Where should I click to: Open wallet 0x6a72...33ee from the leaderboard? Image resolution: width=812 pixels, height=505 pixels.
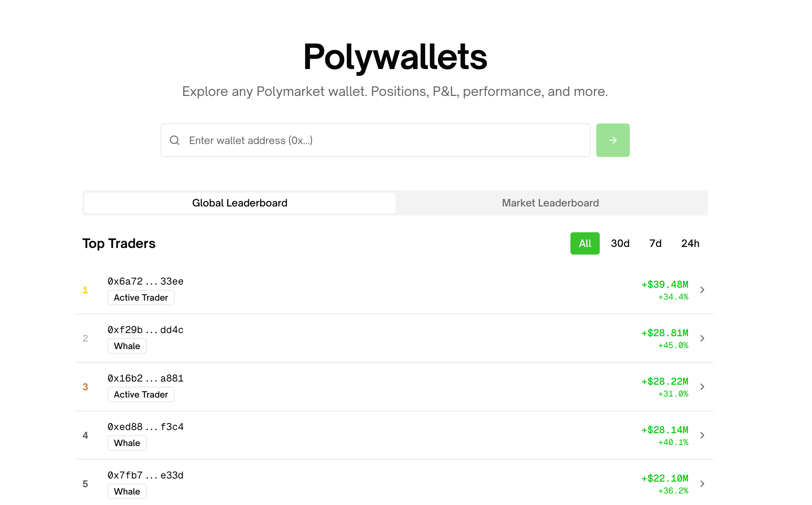click(x=145, y=281)
